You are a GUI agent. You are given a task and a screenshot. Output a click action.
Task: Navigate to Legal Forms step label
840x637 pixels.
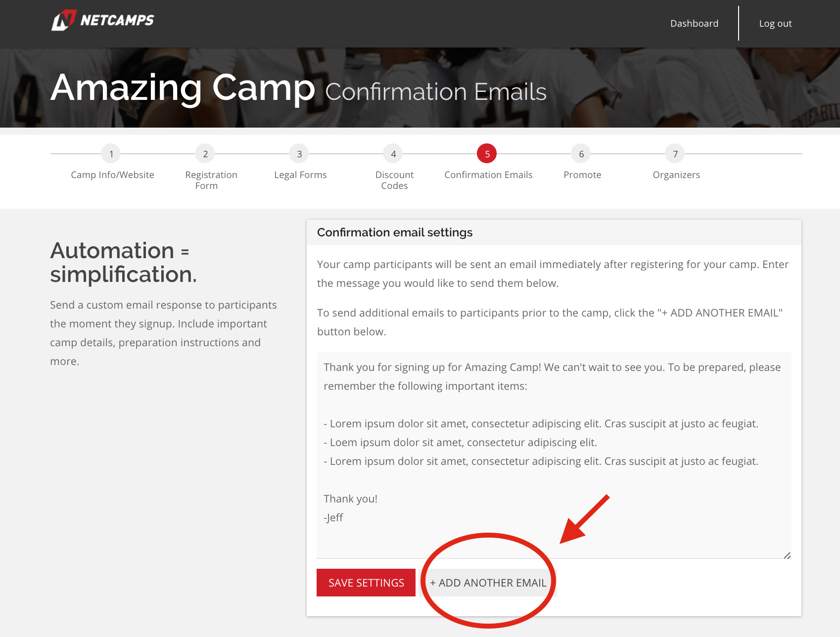point(300,175)
